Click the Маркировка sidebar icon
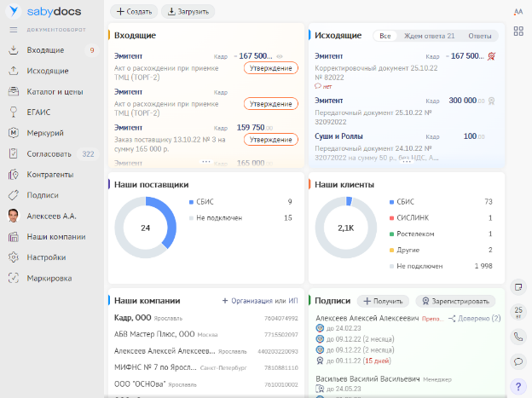Viewport: 532px width, 398px height. tap(14, 278)
